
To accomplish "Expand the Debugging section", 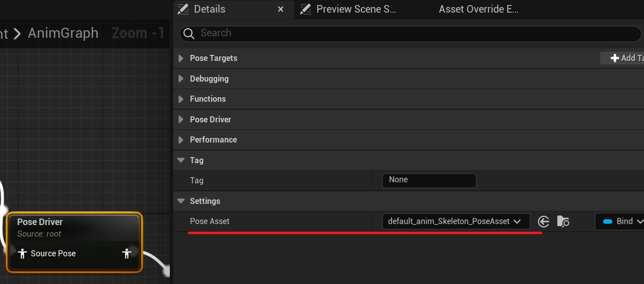I will 181,79.
